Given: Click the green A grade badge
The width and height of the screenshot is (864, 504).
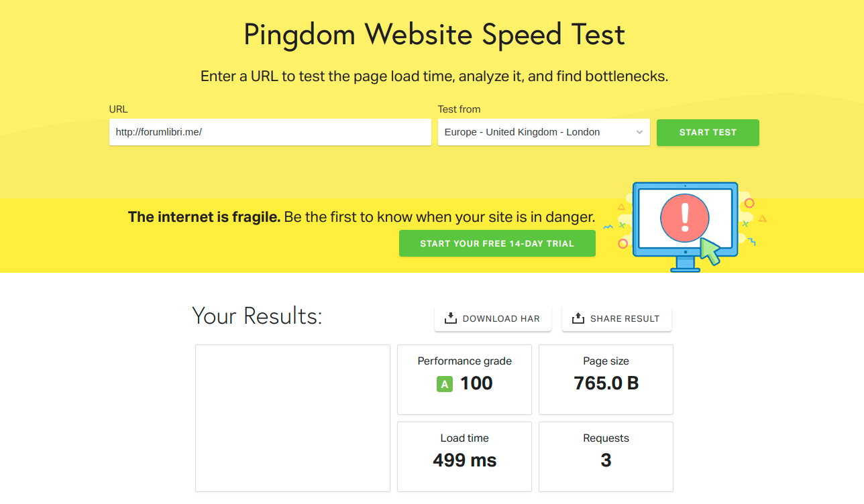Looking at the screenshot, I should click(x=444, y=384).
